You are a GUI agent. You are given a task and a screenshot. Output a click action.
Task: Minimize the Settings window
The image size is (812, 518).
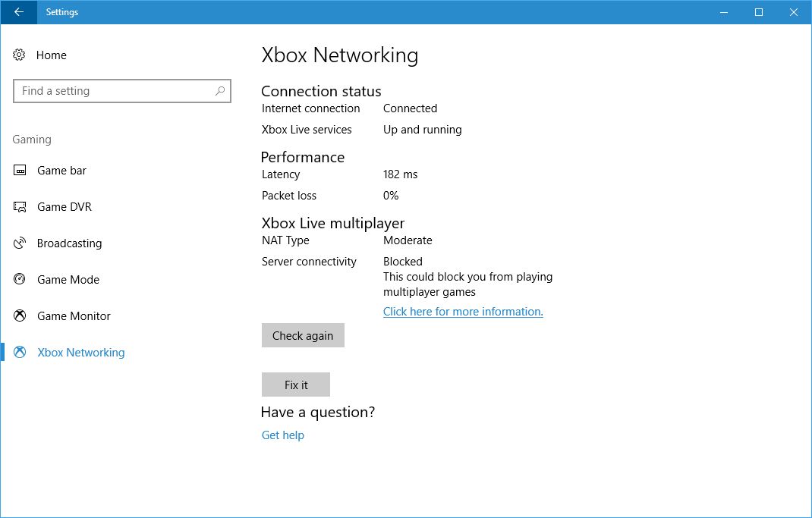point(724,12)
